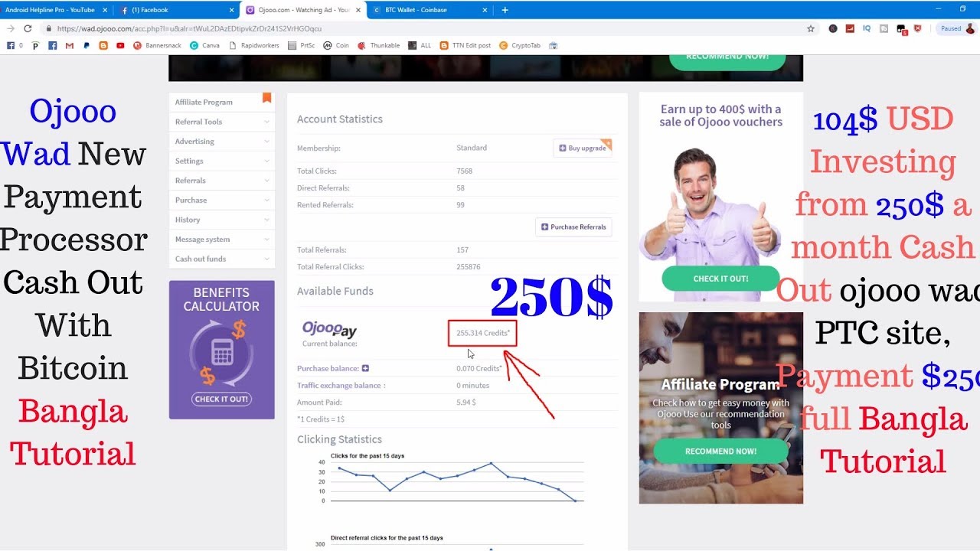The image size is (980, 551).
Task: Reload the Ojooo page
Action: point(28,28)
